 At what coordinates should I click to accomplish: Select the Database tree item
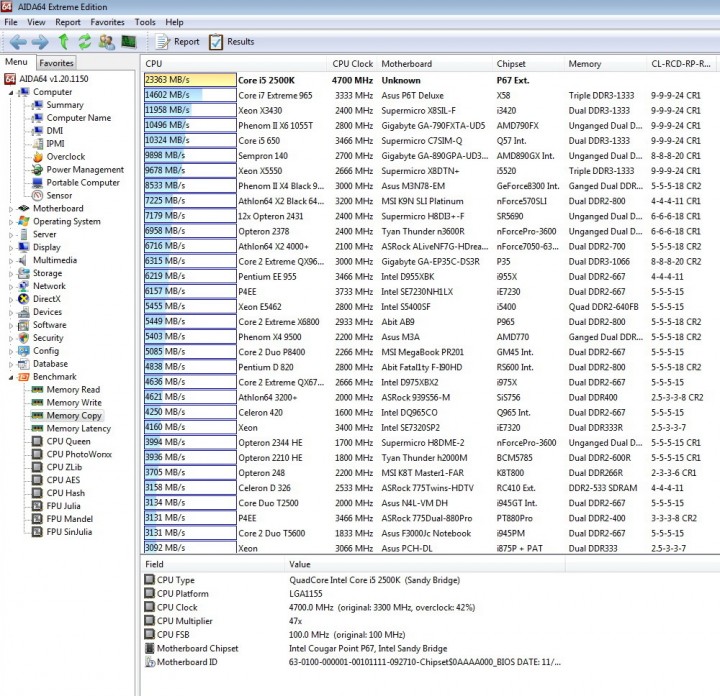coord(51,364)
